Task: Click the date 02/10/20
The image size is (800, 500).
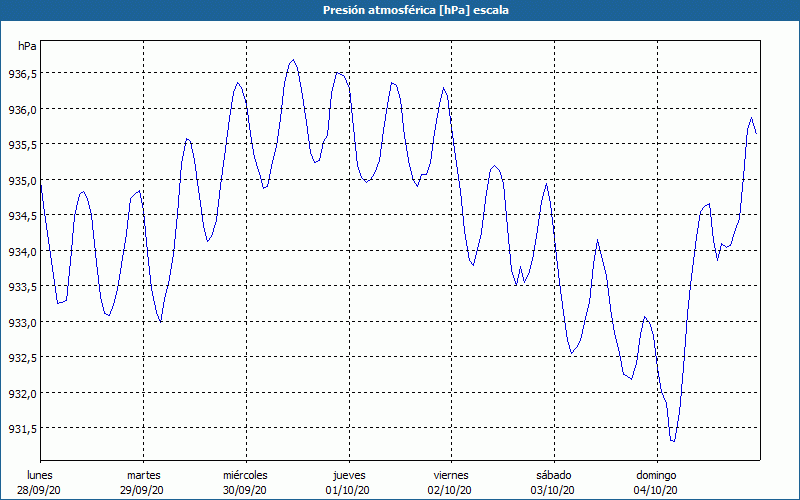Action: tap(451, 490)
